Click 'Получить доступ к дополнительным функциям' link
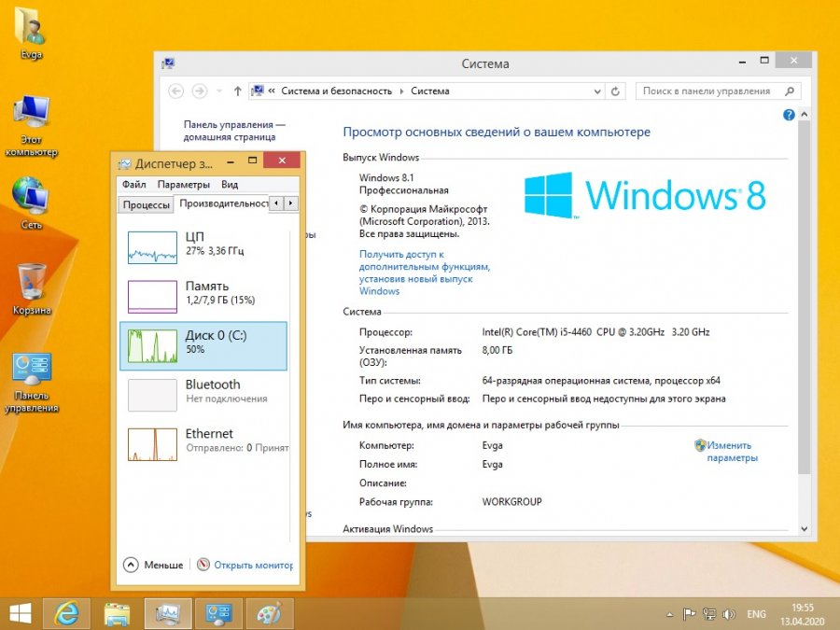Screen dimensions: 840x630 425,273
